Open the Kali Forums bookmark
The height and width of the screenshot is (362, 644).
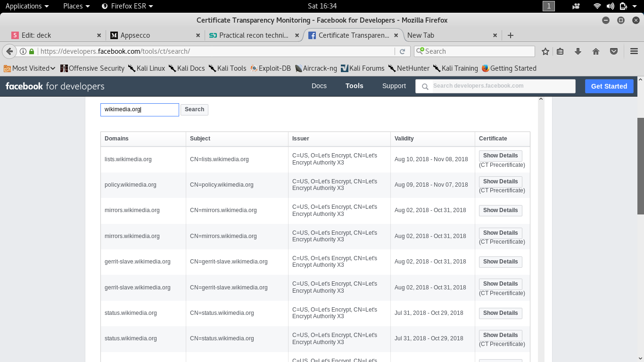pos(363,68)
